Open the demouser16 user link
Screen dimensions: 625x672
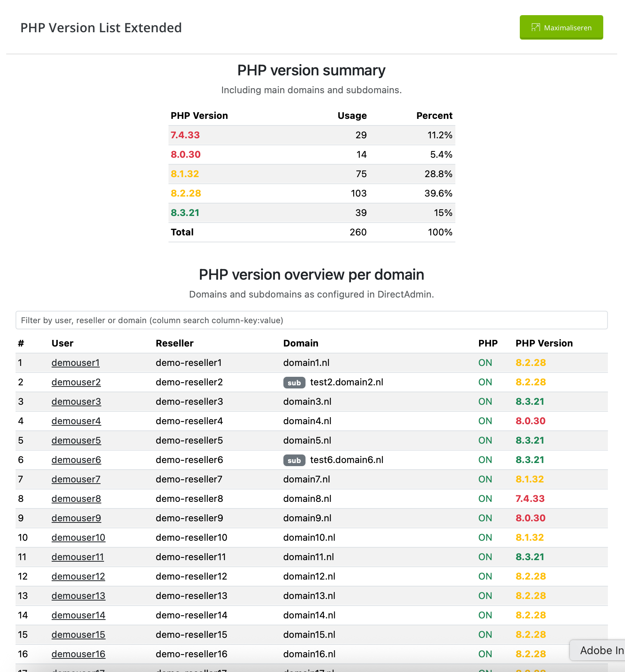pos(78,654)
